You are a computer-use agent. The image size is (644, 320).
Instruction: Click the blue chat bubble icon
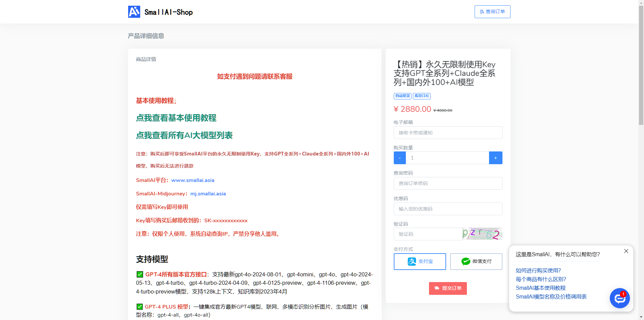(x=620, y=298)
